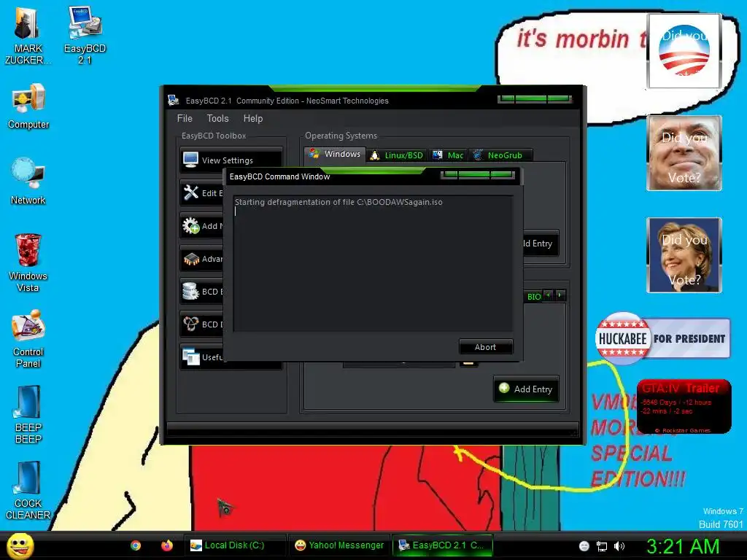This screenshot has height=560, width=747.
Task: Switch to the Mac tab
Action: pyautogui.click(x=449, y=155)
